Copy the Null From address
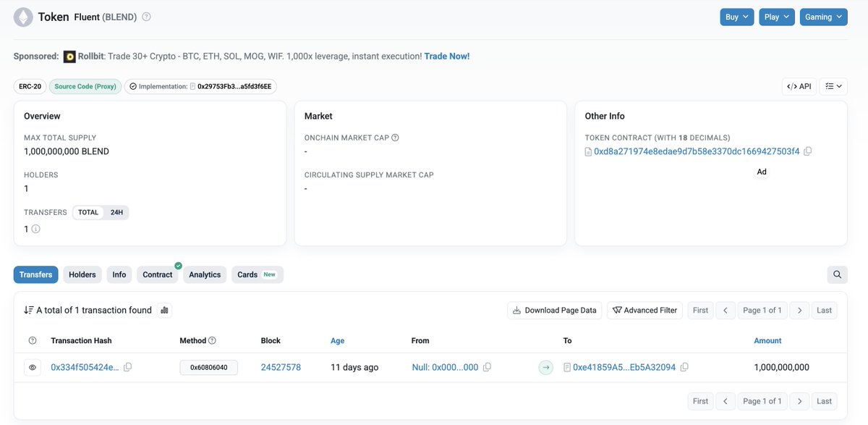Viewport: 868px width, 425px height. [487, 367]
